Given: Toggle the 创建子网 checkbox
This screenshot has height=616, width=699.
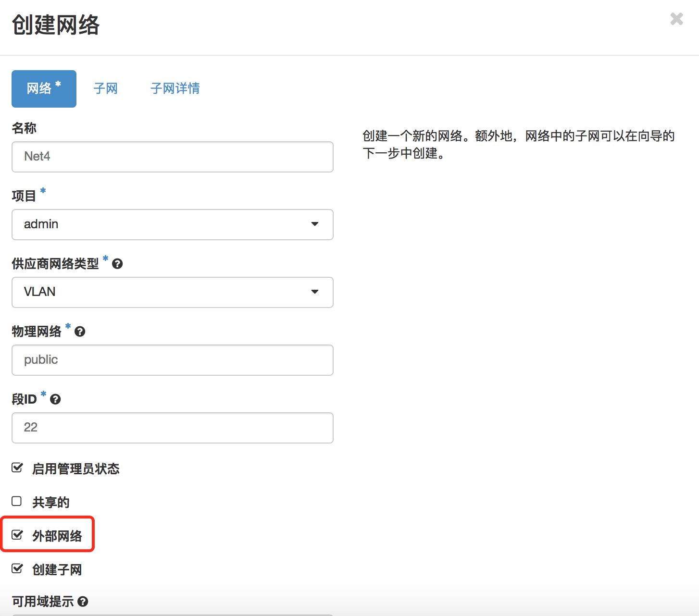Looking at the screenshot, I should coord(17,569).
